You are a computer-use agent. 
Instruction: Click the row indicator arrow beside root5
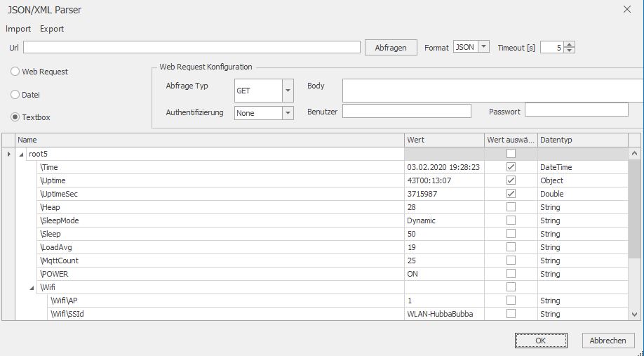point(8,154)
